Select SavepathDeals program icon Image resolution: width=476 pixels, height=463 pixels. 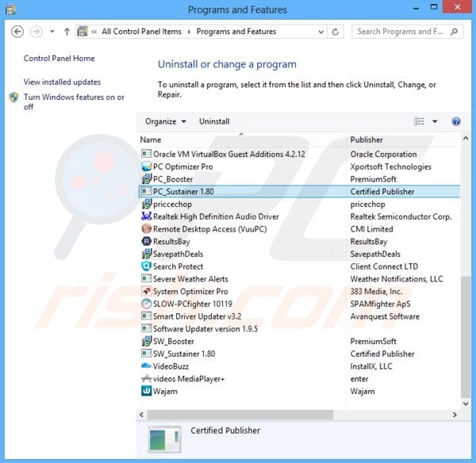click(x=146, y=254)
